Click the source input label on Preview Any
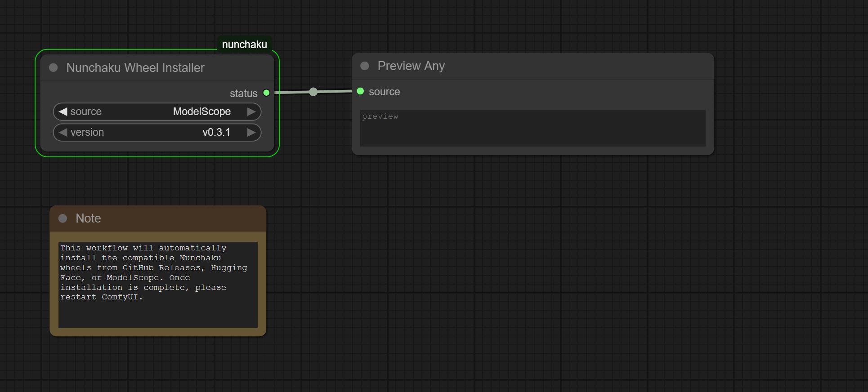868x392 pixels. coord(384,92)
